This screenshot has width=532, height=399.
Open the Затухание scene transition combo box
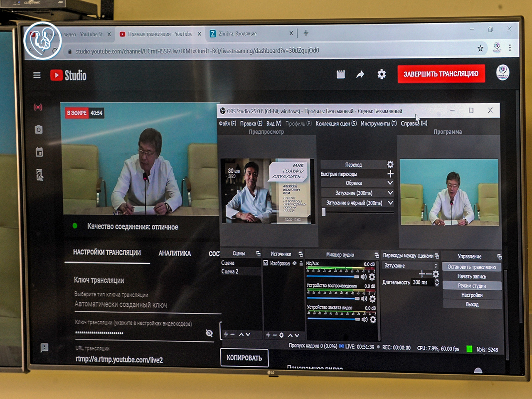coord(410,266)
